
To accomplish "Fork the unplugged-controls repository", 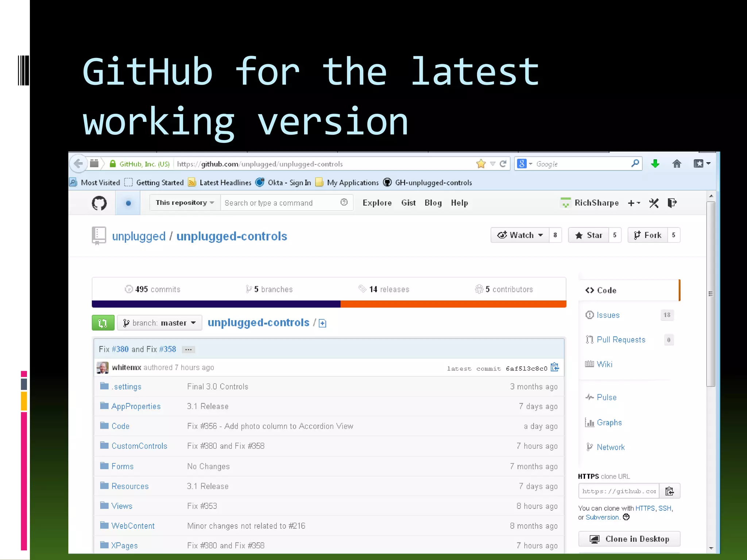I will click(648, 235).
